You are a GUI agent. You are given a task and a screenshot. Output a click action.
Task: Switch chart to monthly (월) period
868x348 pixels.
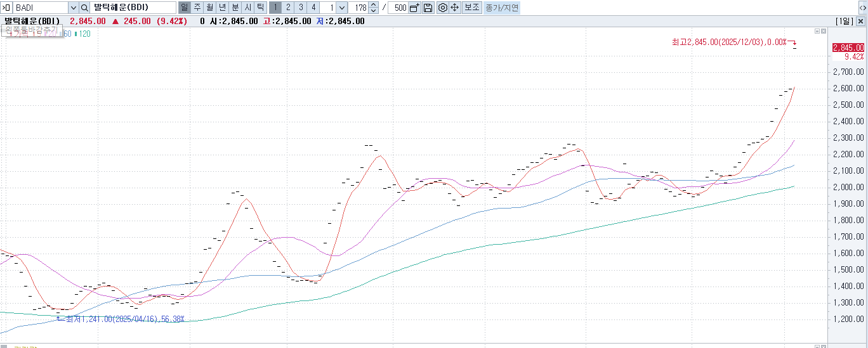pos(209,8)
